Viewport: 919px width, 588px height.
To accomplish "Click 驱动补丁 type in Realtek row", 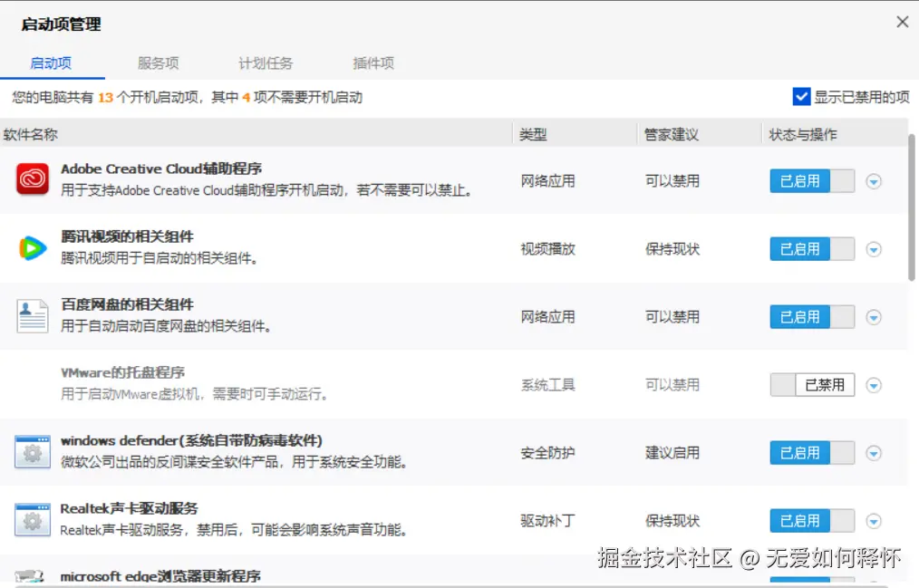I will tap(548, 521).
